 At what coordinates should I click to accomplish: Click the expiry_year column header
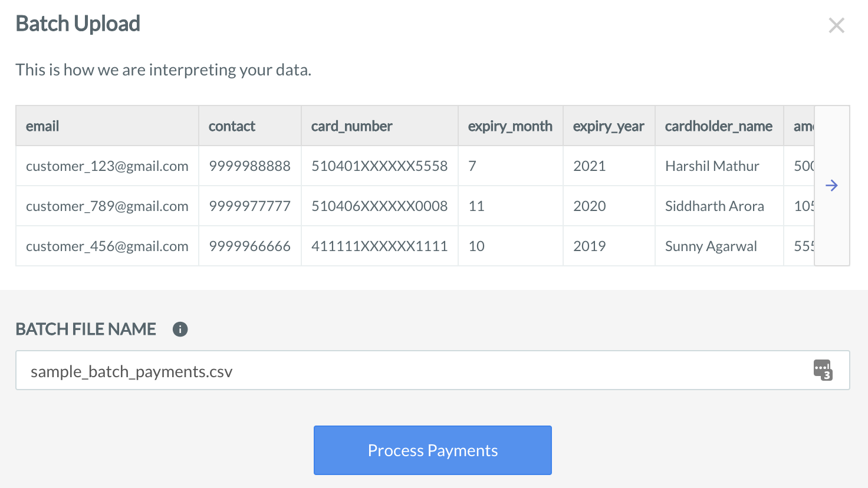coord(608,126)
